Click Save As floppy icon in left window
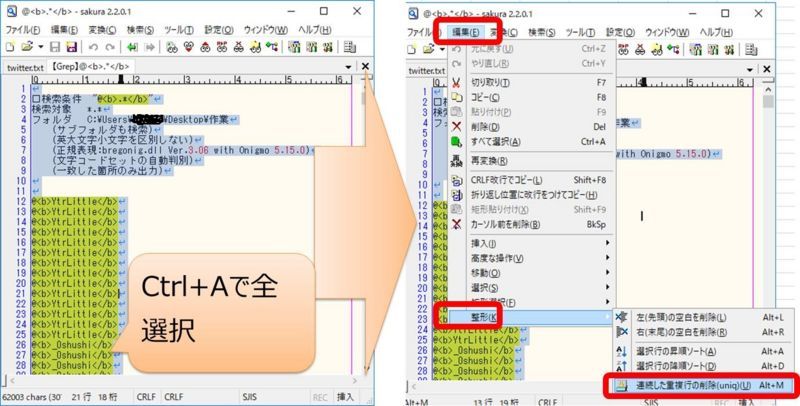This screenshot has width=800, height=406. (71, 47)
